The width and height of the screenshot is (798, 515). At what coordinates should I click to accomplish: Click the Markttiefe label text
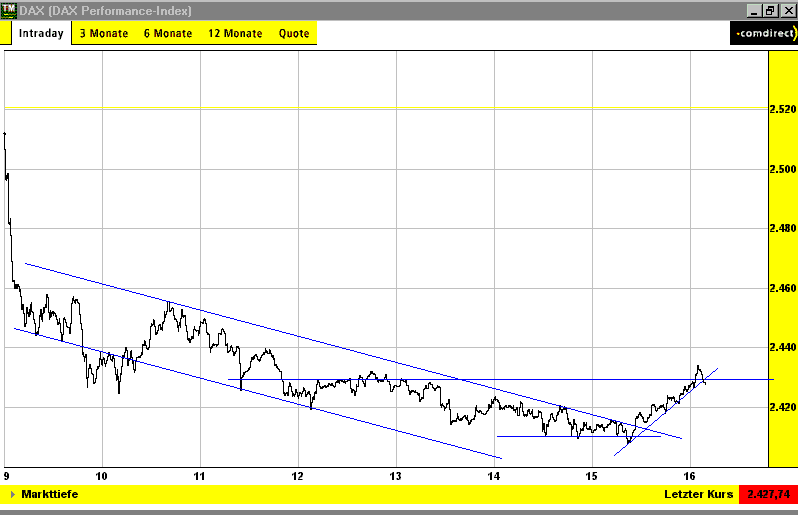[50, 494]
